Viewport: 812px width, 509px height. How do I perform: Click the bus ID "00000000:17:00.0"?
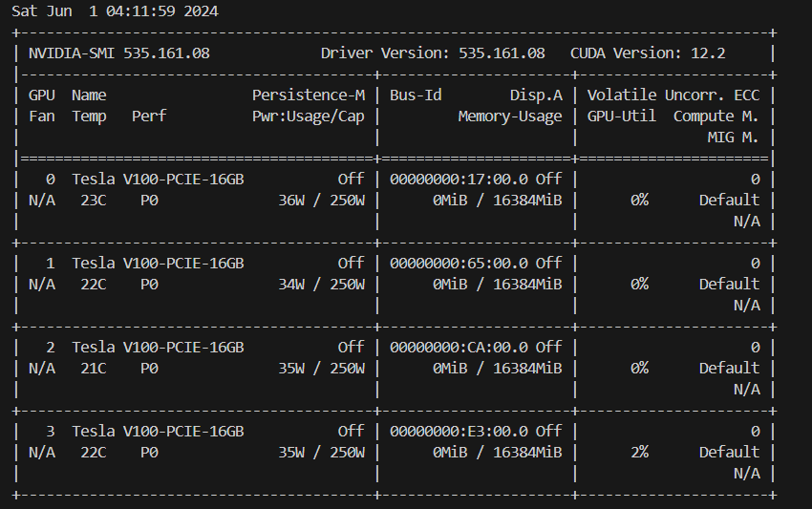(459, 180)
